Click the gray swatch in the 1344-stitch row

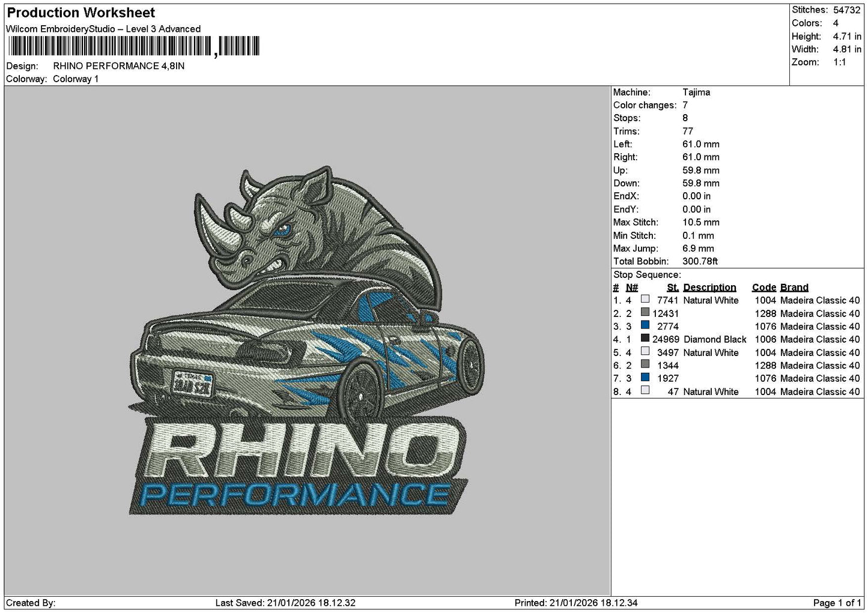pos(645,364)
